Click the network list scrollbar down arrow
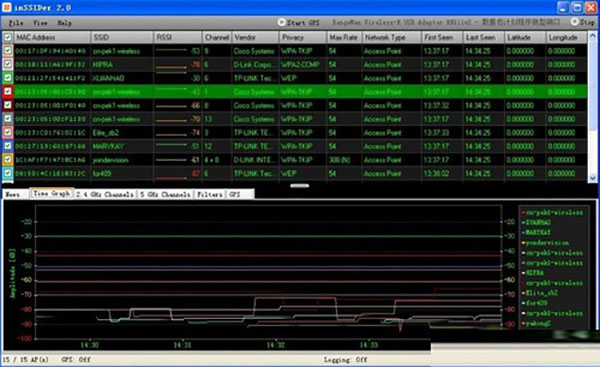The height and width of the screenshot is (367, 600). tap(593, 178)
